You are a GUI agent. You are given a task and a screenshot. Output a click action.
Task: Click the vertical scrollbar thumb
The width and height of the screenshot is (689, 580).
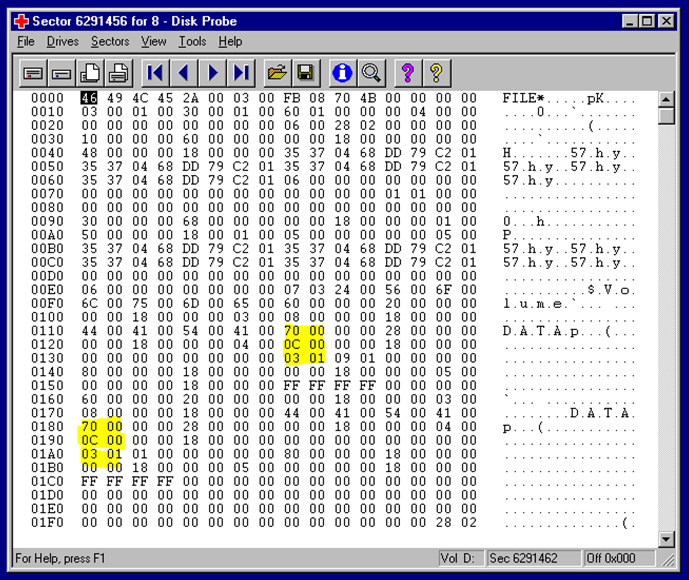666,116
